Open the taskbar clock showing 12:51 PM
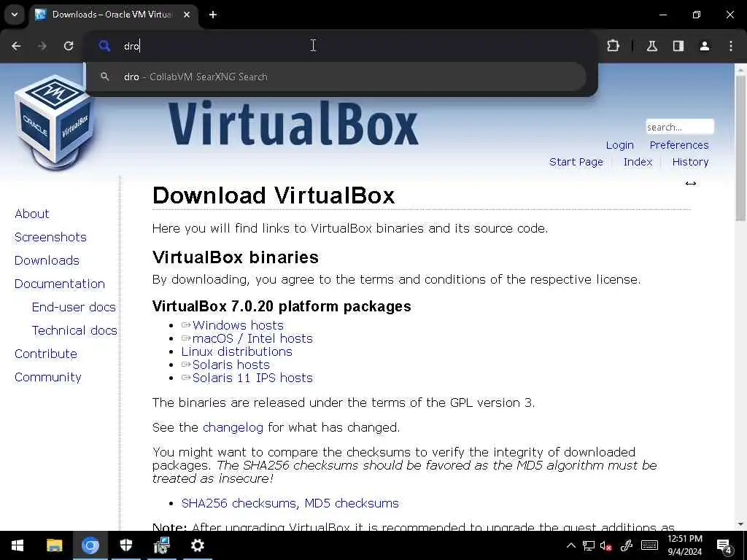Screen dimensions: 747x560 [x=684, y=545]
